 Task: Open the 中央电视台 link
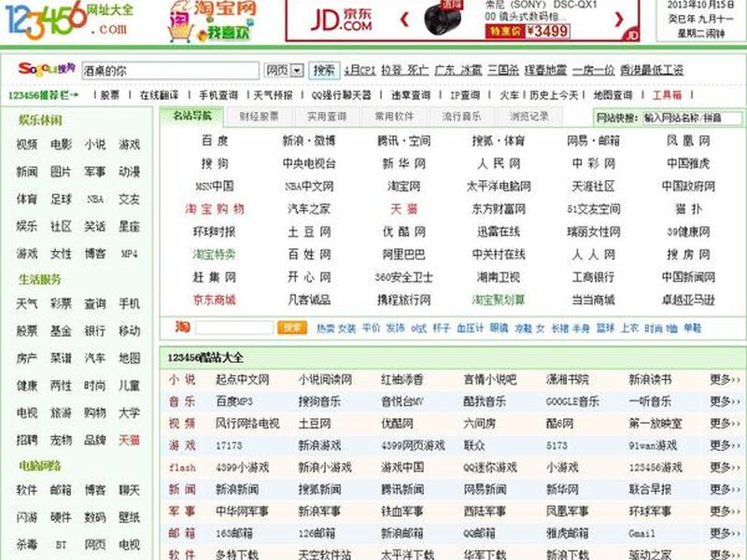(309, 164)
